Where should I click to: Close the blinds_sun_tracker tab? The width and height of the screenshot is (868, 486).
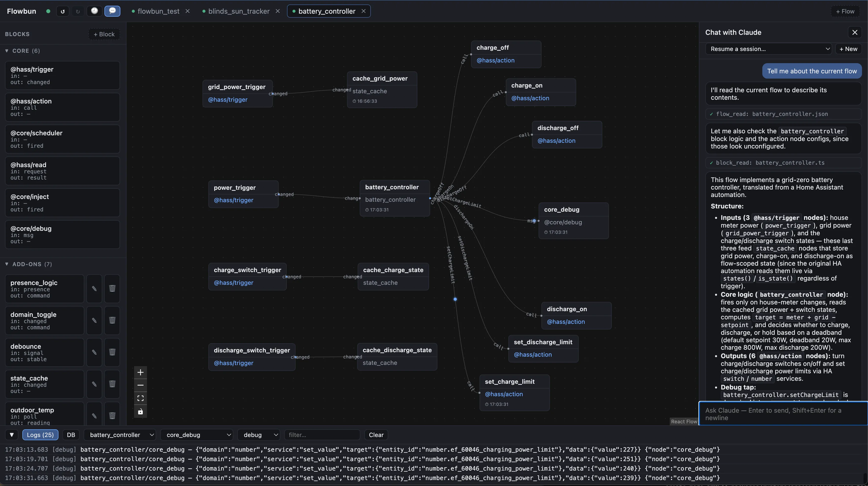tap(278, 11)
